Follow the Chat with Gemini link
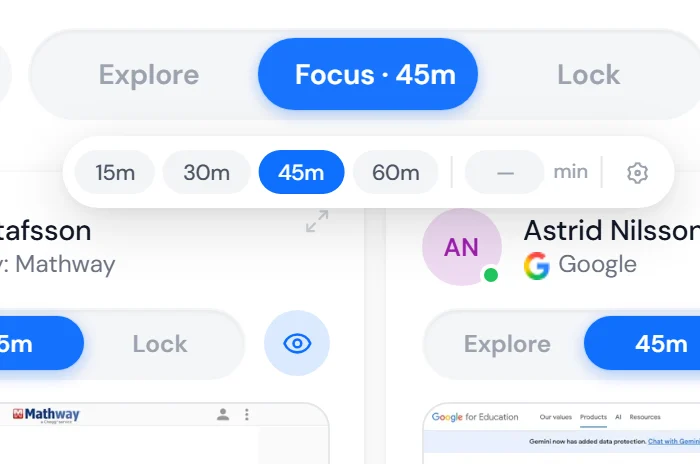The width and height of the screenshot is (700, 464). pyautogui.click(x=674, y=441)
